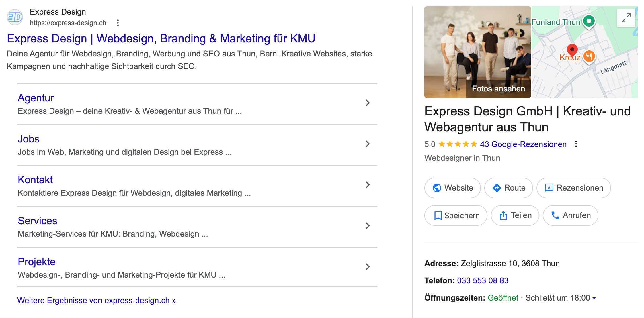The image size is (644, 318).
Task: Click the Teilen share icon
Action: (x=504, y=215)
